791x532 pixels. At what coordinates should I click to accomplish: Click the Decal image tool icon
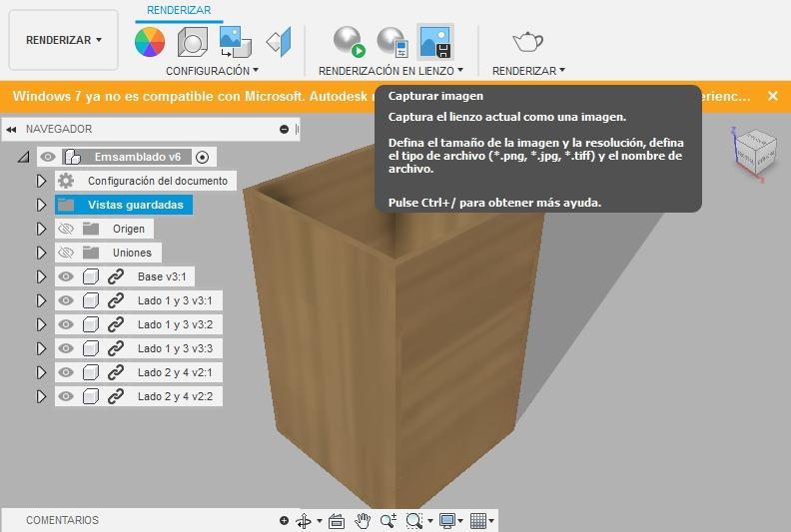click(x=235, y=42)
